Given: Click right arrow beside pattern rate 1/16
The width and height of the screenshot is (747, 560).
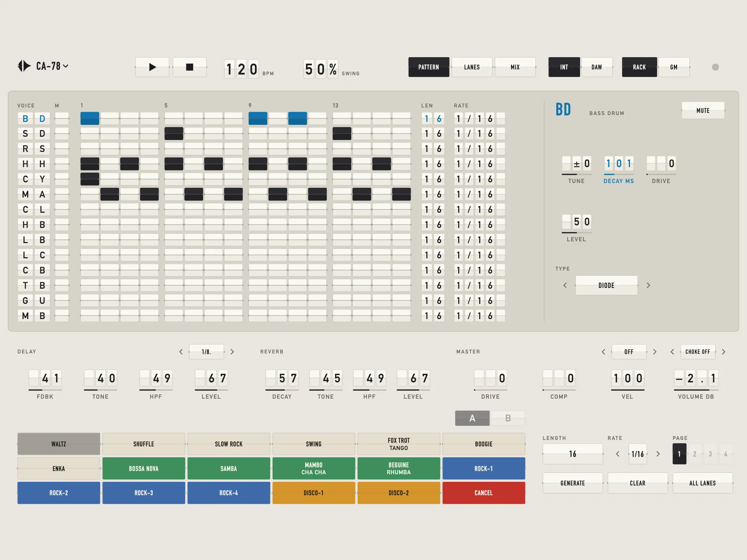Looking at the screenshot, I should click(x=658, y=454).
